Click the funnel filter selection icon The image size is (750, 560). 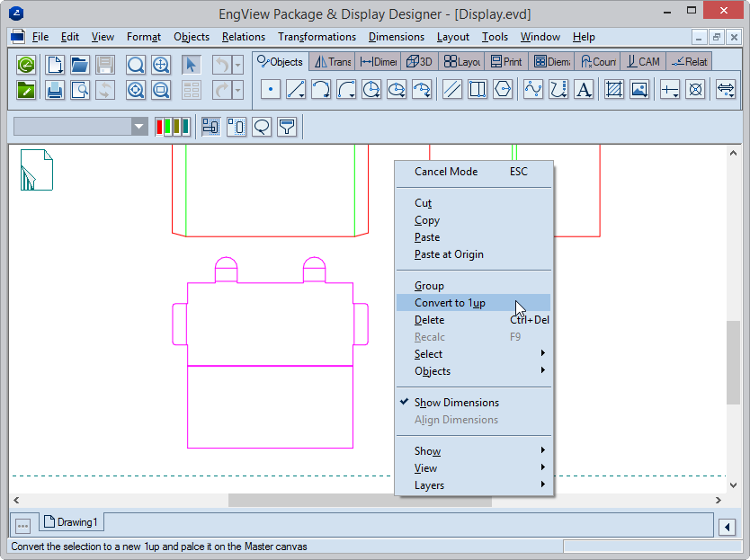click(x=287, y=127)
